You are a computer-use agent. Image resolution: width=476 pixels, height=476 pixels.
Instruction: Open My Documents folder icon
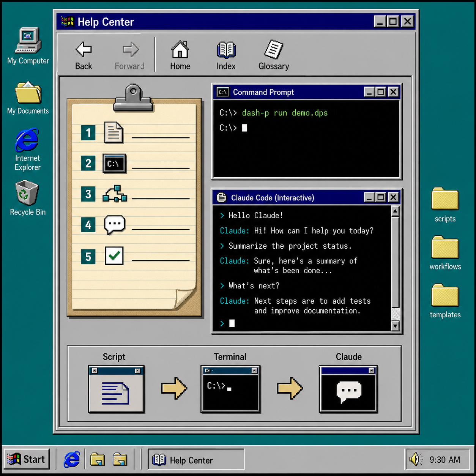[28, 98]
